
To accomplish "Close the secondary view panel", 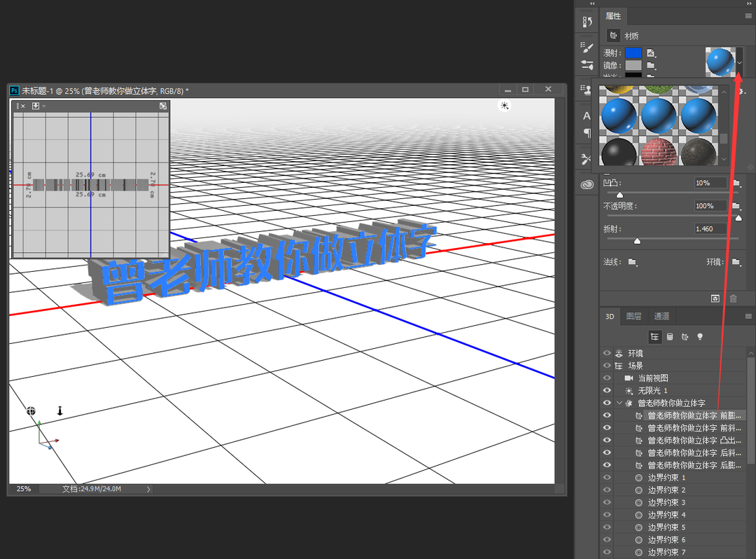I will coord(22,106).
